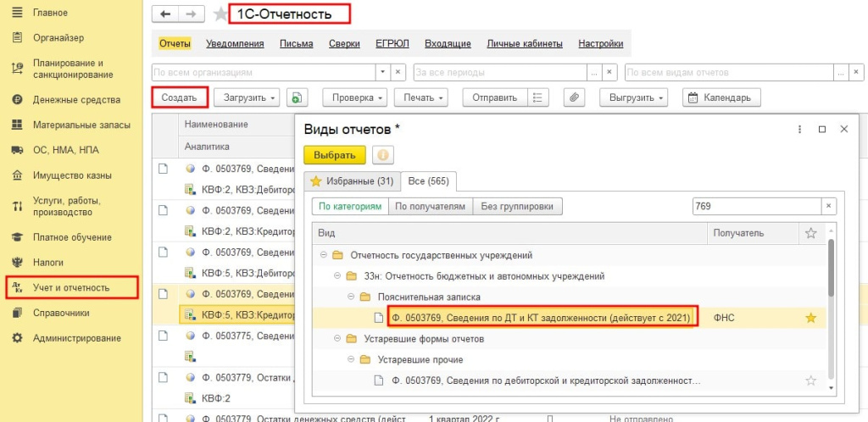This screenshot has height=422, width=868.
Task: Click the search field containing 769
Action: pos(757,206)
